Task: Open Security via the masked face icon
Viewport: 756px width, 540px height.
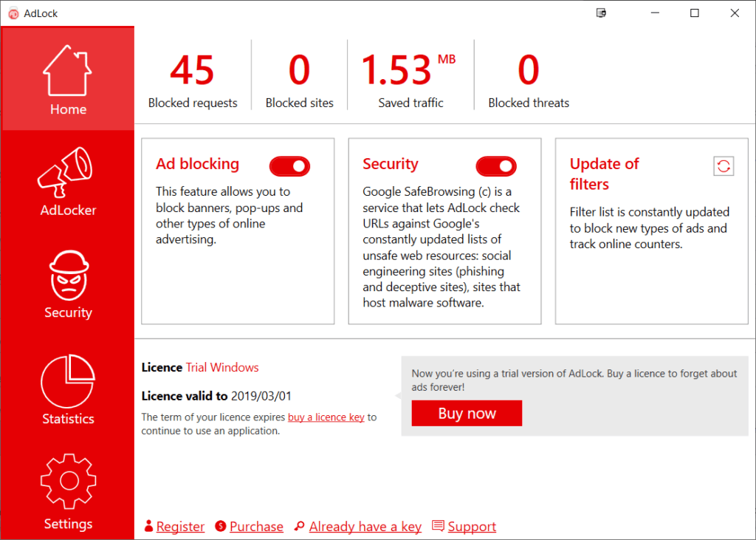Action: tap(68, 275)
